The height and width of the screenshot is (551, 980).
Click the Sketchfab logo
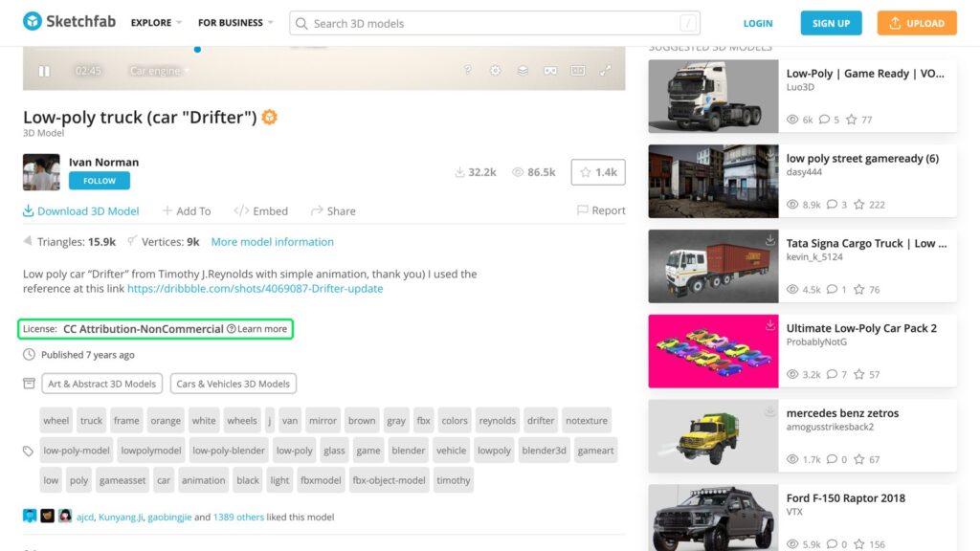click(x=69, y=22)
